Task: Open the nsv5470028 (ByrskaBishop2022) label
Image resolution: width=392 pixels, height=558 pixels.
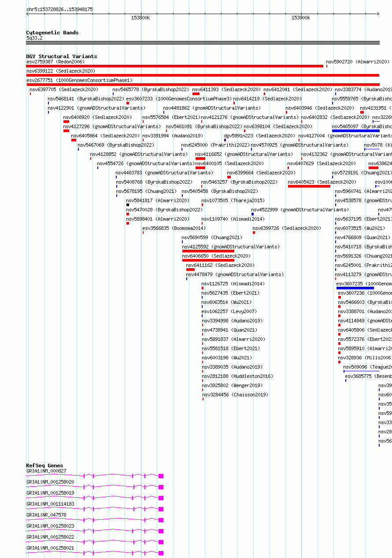Action: coord(164,210)
